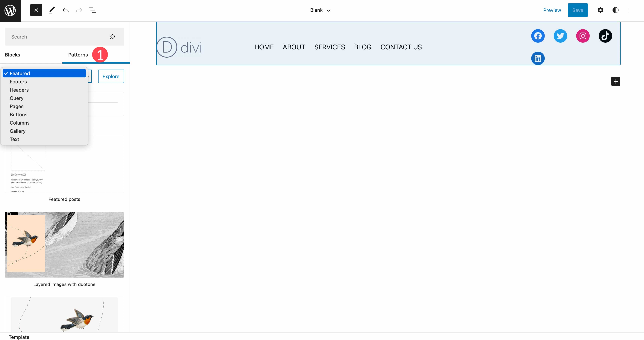Switch to the Patterns tab
The height and width of the screenshot is (340, 644).
[x=78, y=55]
